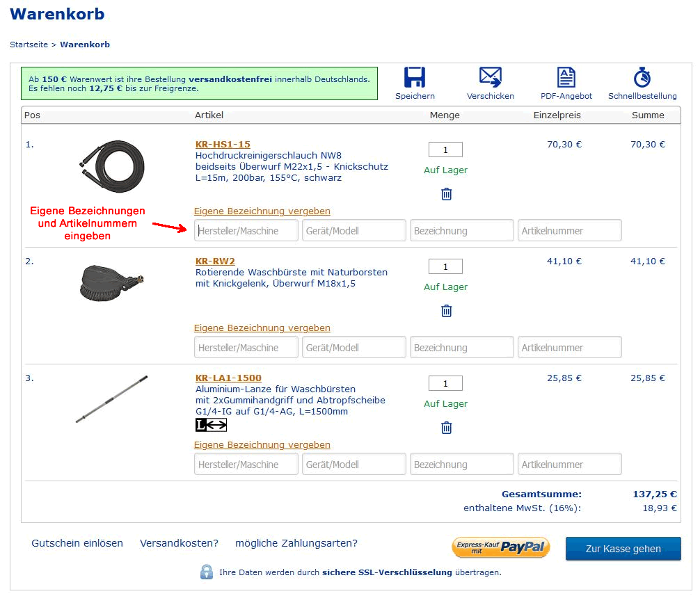Image resolution: width=700 pixels, height=596 pixels.
Task: Open the 'Gutschein einlösen' link
Action: pyautogui.click(x=77, y=543)
